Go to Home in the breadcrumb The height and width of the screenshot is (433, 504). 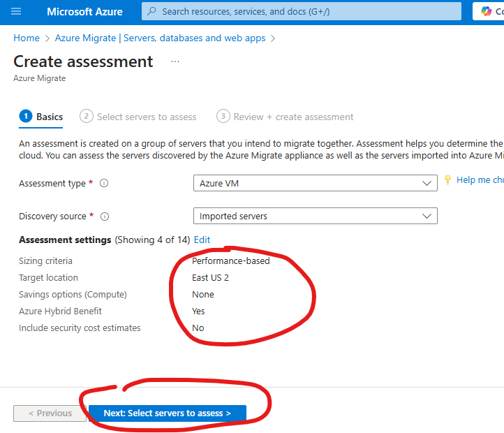click(x=27, y=38)
